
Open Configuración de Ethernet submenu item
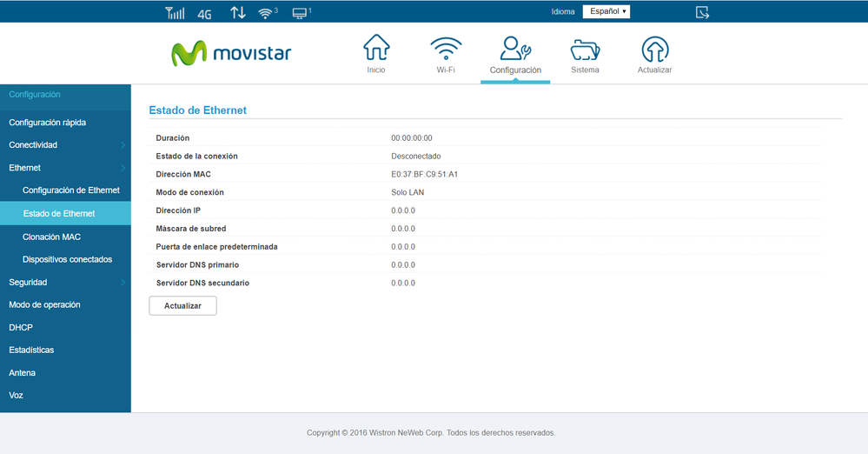tap(71, 190)
